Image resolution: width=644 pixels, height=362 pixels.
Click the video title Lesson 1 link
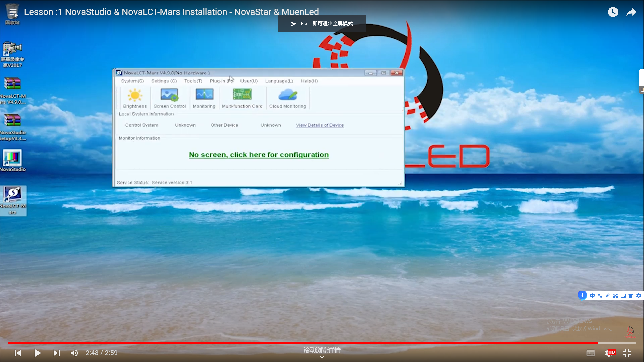tap(171, 12)
